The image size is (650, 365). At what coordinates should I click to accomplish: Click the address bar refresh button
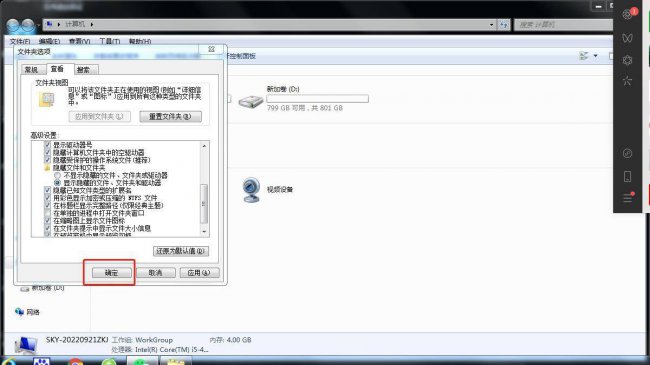(x=504, y=25)
